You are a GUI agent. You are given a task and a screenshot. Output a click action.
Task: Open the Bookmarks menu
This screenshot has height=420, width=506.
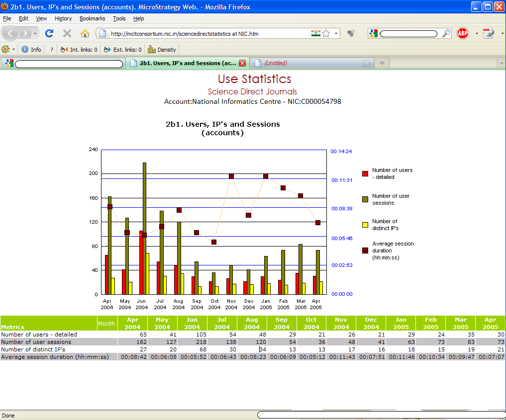click(92, 18)
